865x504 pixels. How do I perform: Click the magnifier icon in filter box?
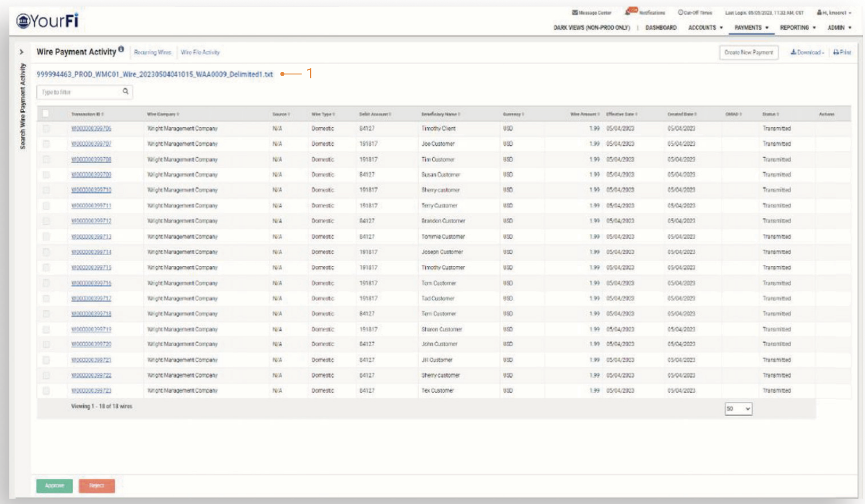pos(125,92)
